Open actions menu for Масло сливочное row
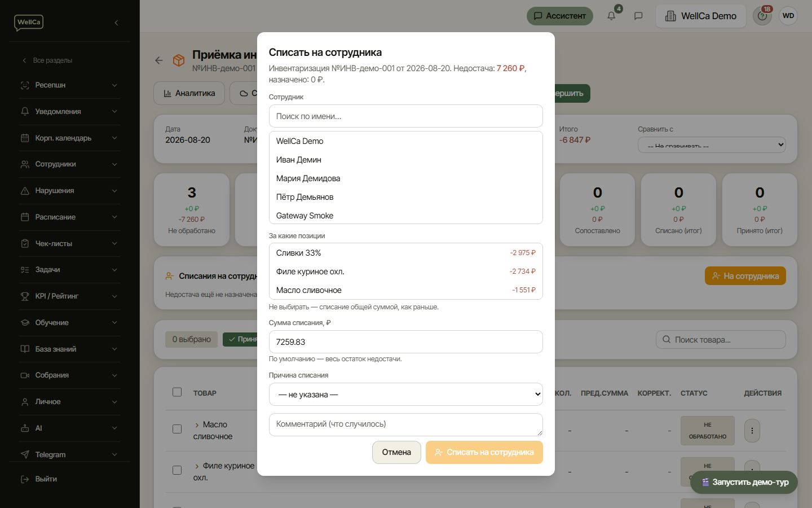This screenshot has height=508, width=812. point(752,431)
